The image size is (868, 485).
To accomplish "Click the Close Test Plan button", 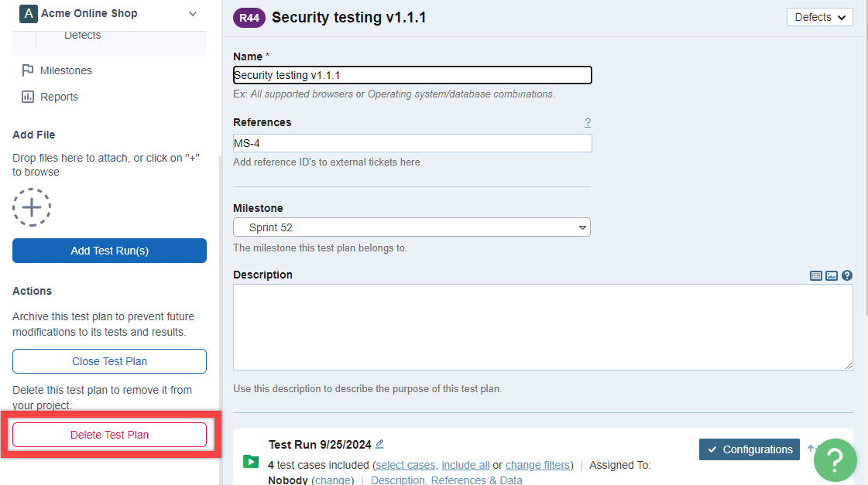I will [x=109, y=361].
